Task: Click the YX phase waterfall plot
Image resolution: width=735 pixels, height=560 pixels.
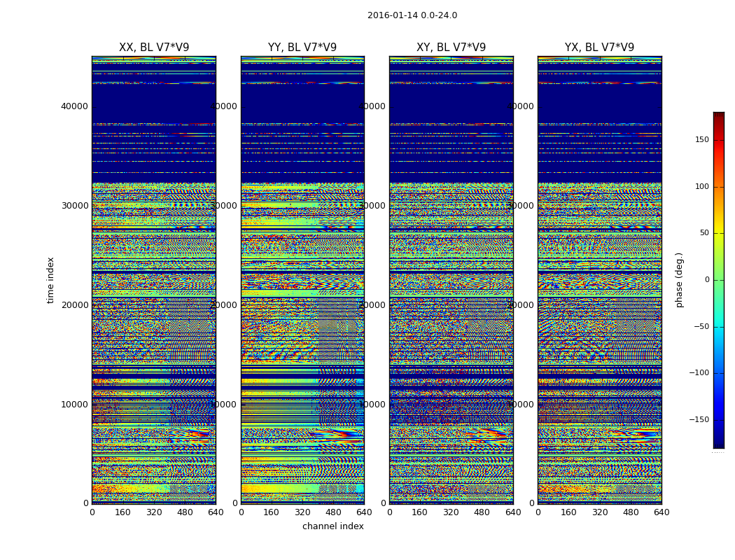Action: pyautogui.click(x=599, y=280)
